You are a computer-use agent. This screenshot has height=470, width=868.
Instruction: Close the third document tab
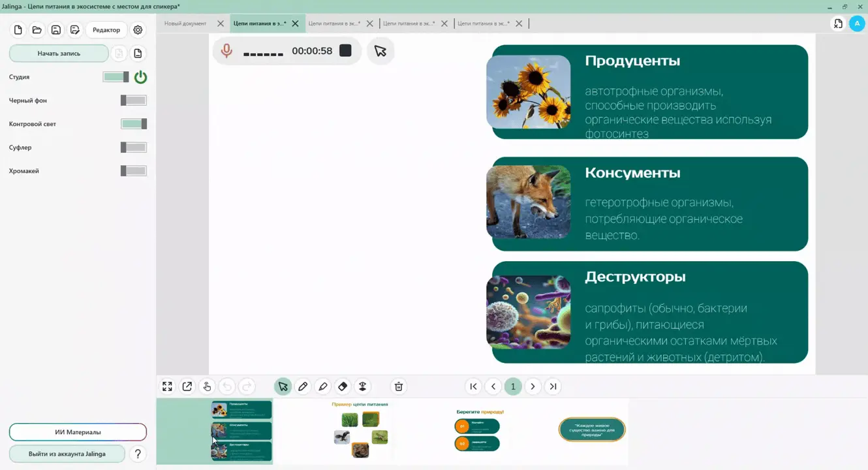(370, 23)
